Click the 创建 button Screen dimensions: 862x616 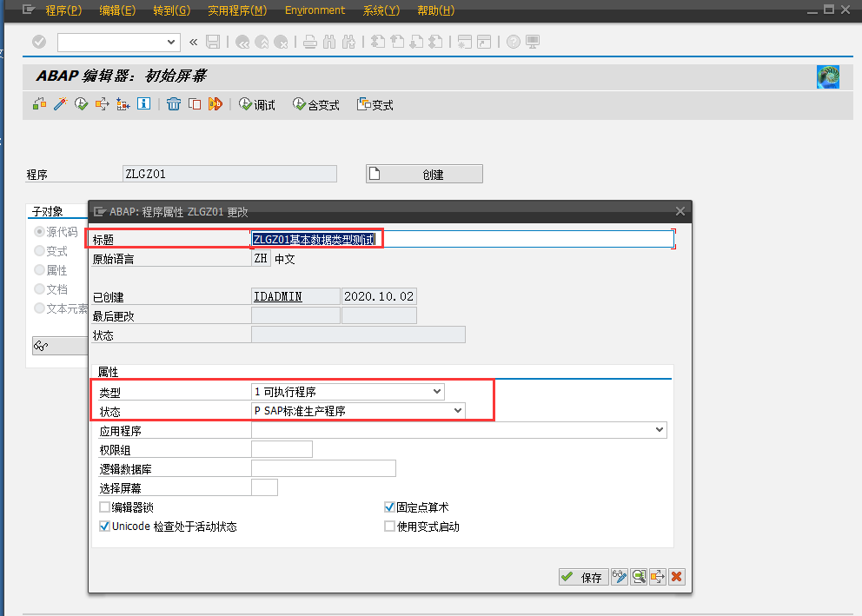[424, 173]
